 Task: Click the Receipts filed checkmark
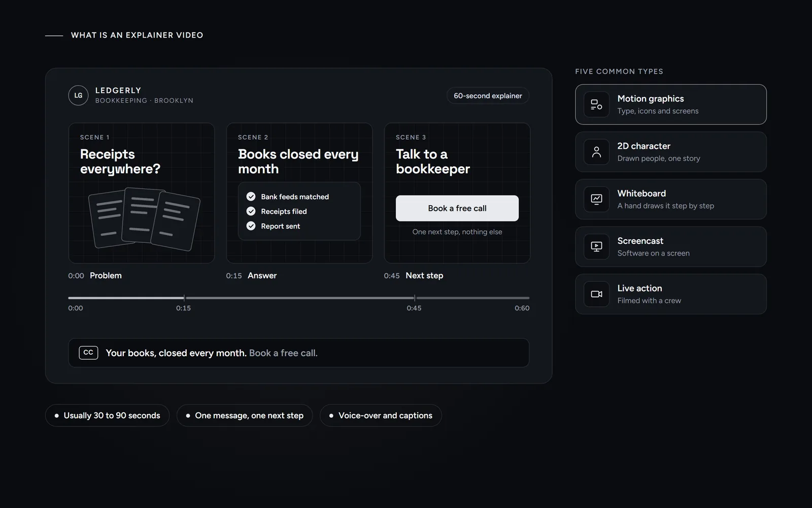click(251, 211)
